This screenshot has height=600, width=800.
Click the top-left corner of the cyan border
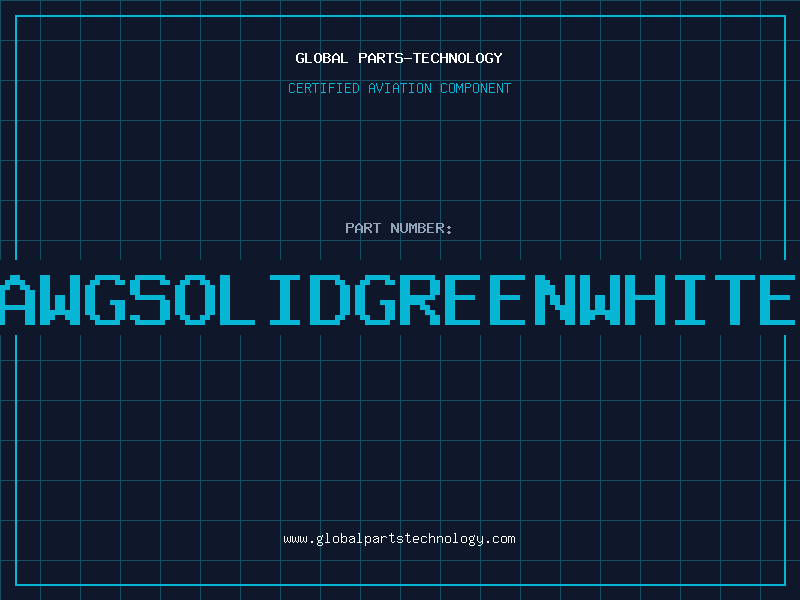(x=16, y=16)
